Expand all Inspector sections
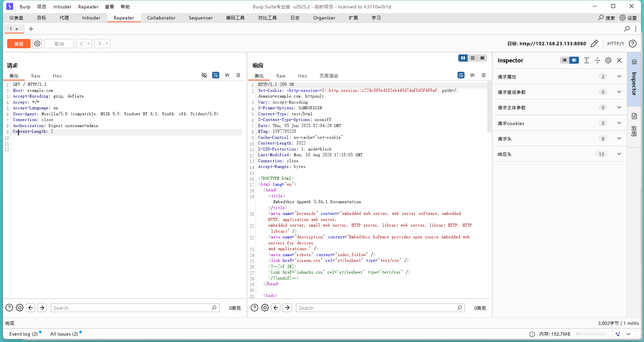Viewport: 644px width, 342px height. tap(586, 60)
